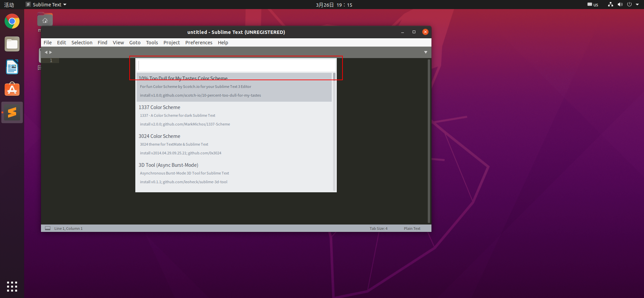The image size is (644, 298).
Task: Open the Files manager in dock
Action: [x=12, y=44]
